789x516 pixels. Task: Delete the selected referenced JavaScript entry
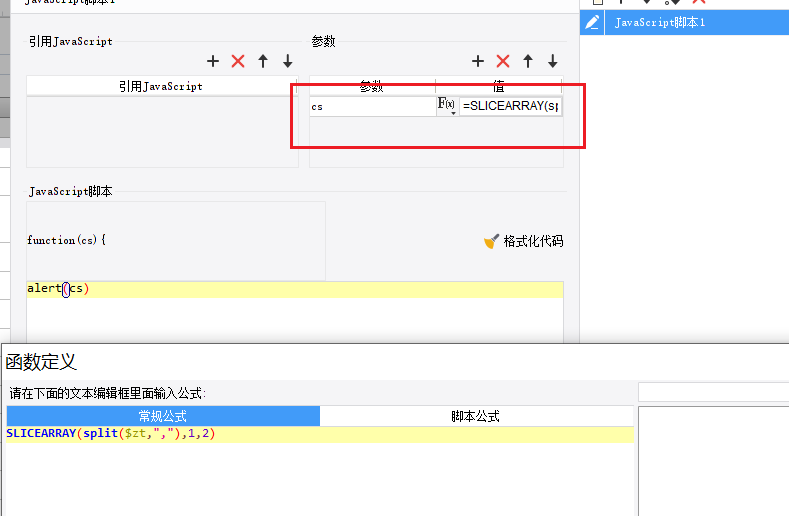(238, 61)
